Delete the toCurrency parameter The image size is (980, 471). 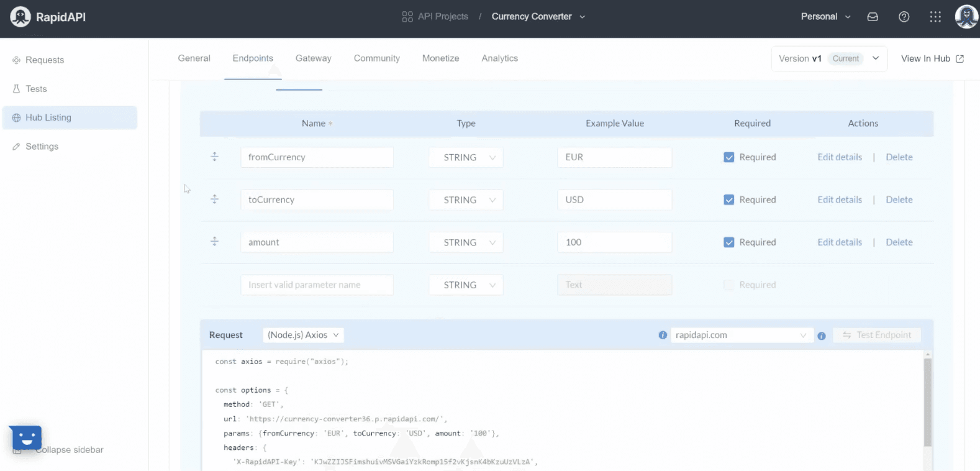tap(899, 199)
